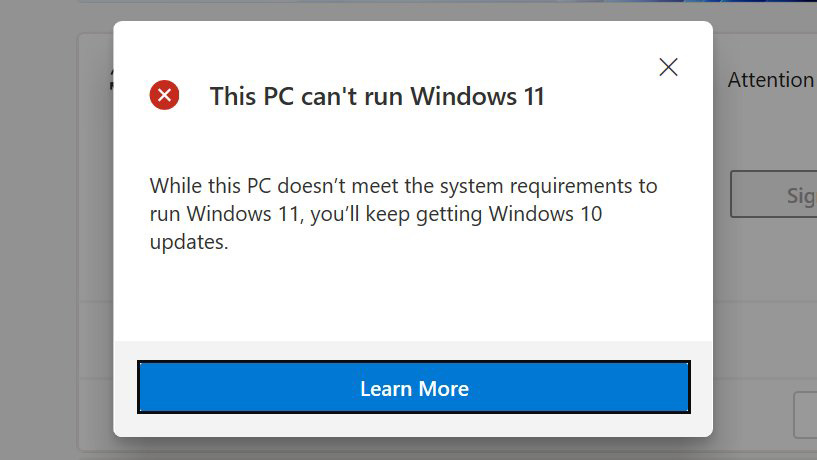Click the "This PC can't run Windows 11" heading
Screen dimensions: 817x460
[377, 97]
